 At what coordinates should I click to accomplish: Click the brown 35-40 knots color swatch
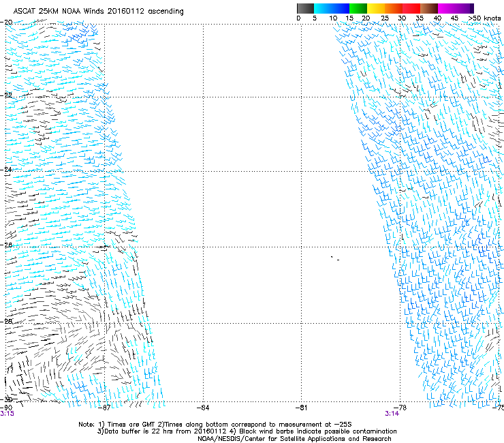point(429,8)
